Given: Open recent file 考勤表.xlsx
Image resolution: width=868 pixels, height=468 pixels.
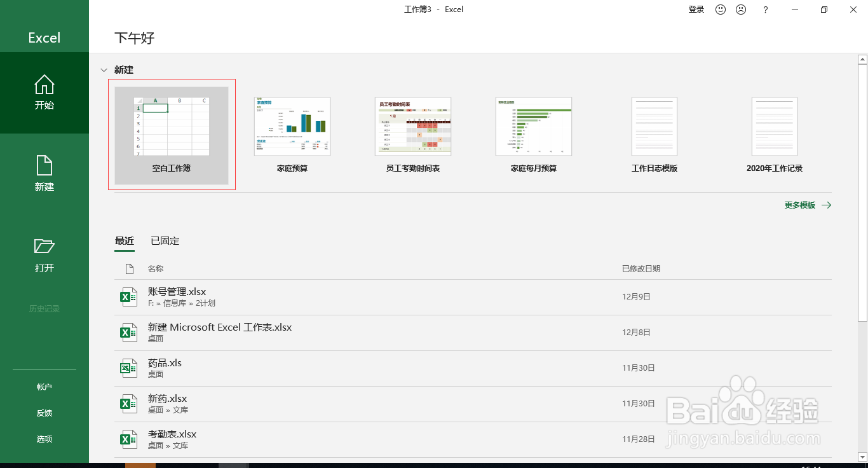Looking at the screenshot, I should (473, 439).
